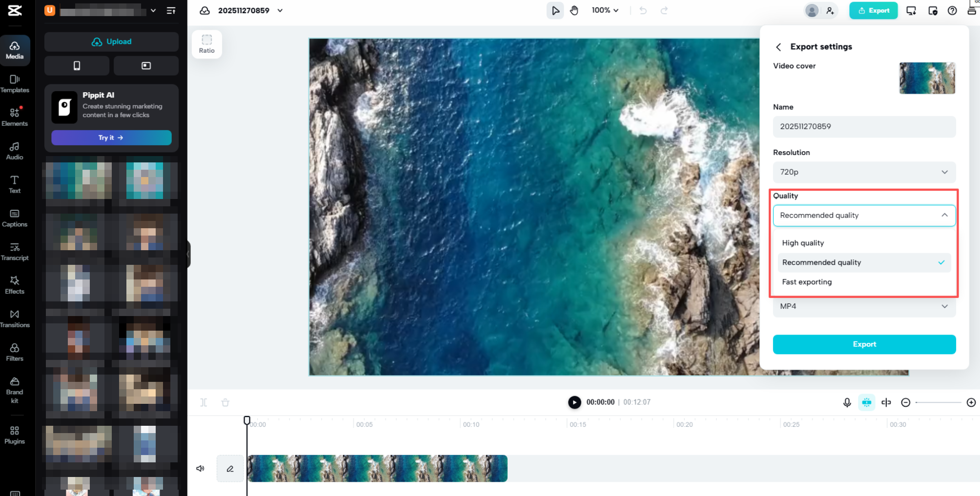This screenshot has height=496, width=980.
Task: Click the video cover thumbnail
Action: pos(927,78)
